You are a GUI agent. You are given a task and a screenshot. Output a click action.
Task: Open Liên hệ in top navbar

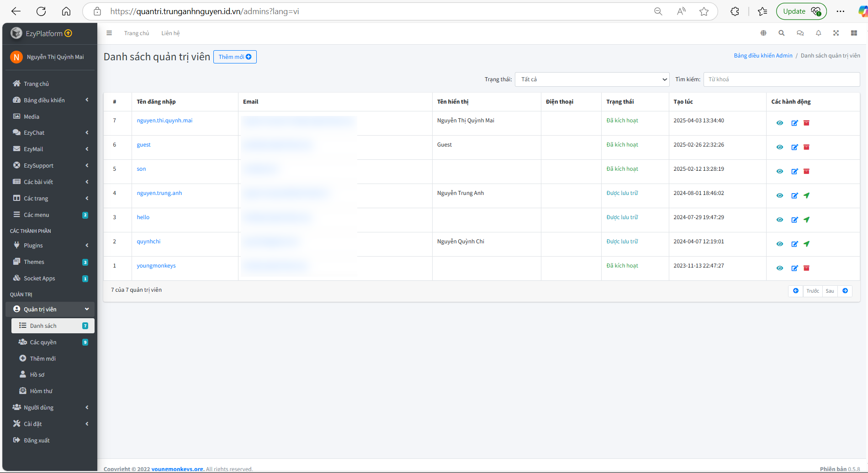pyautogui.click(x=170, y=33)
